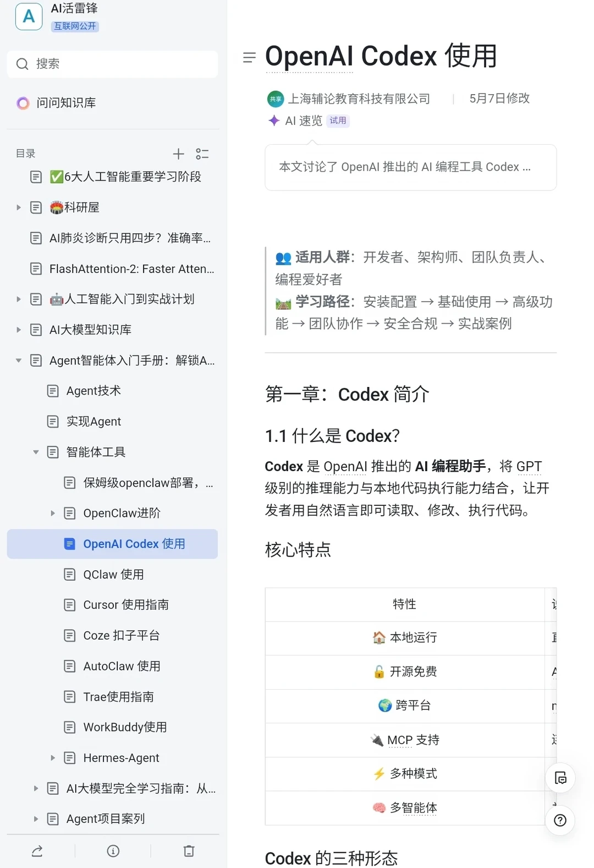The width and height of the screenshot is (594, 868).
Task: Click the 多智能体 table cell
Action: (405, 808)
